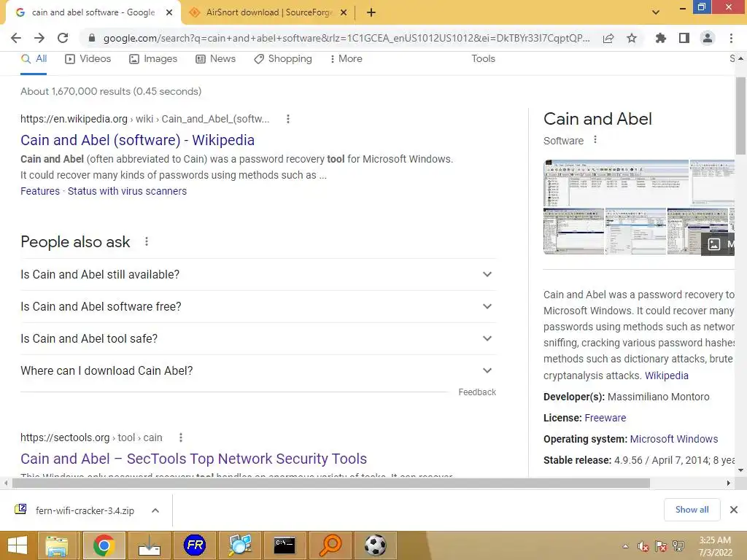Open options for the sectools.org result
The height and width of the screenshot is (560, 747).
(x=181, y=437)
